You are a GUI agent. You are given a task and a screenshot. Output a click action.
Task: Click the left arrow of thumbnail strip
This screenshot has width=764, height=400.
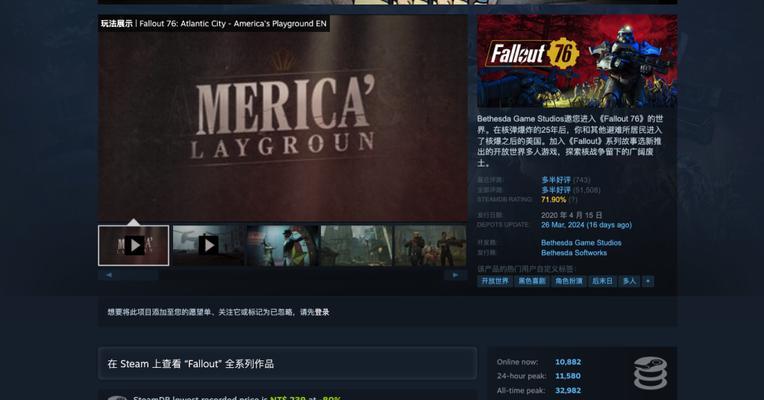(109, 275)
